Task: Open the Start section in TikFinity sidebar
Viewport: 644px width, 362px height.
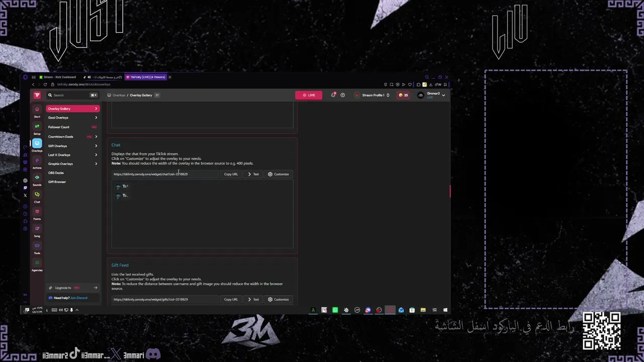Action: tap(37, 111)
